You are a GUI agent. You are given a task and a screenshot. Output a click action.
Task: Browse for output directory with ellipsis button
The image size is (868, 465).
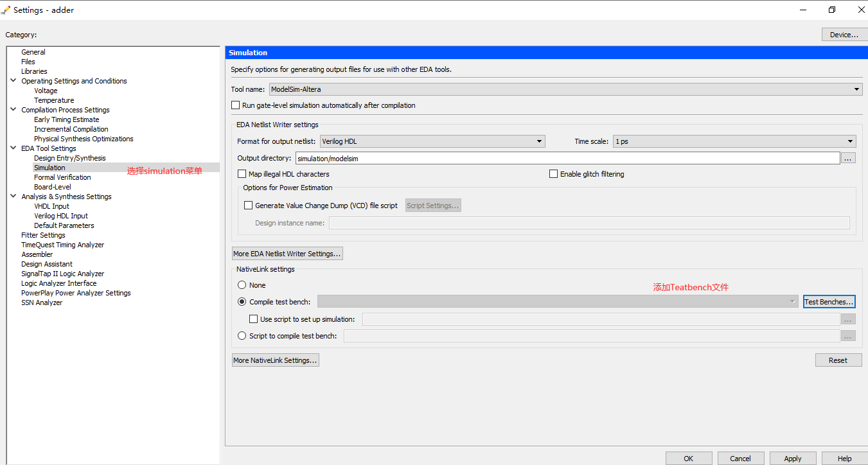point(848,158)
